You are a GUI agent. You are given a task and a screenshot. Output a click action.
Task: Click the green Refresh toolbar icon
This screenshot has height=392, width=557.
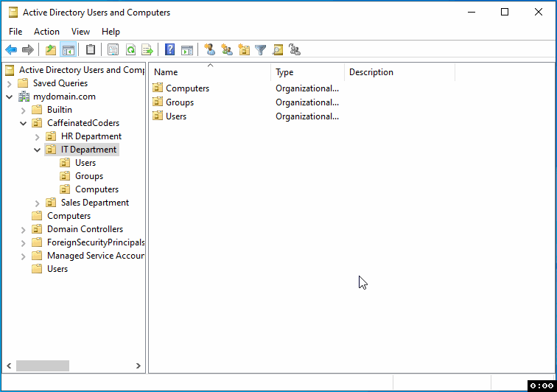pos(130,50)
